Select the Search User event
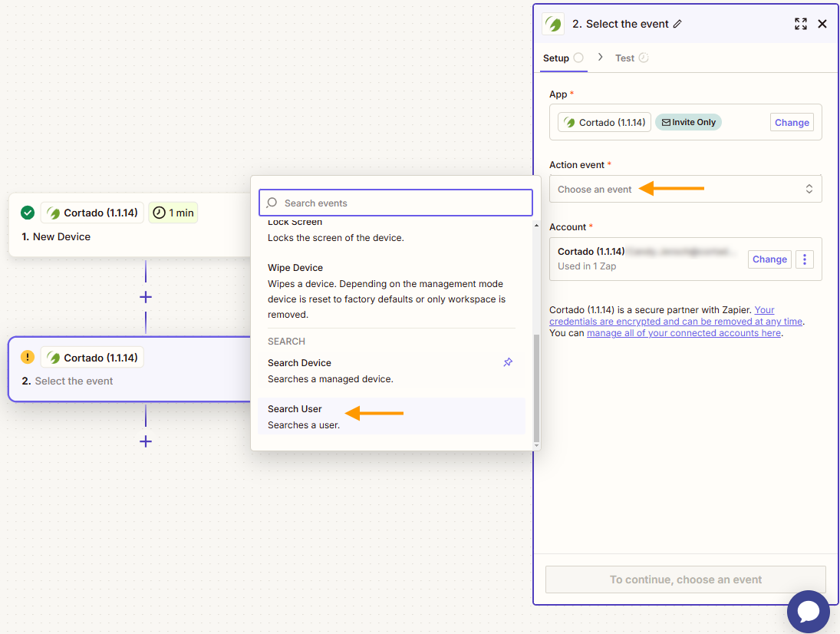840x634 pixels. coord(391,417)
